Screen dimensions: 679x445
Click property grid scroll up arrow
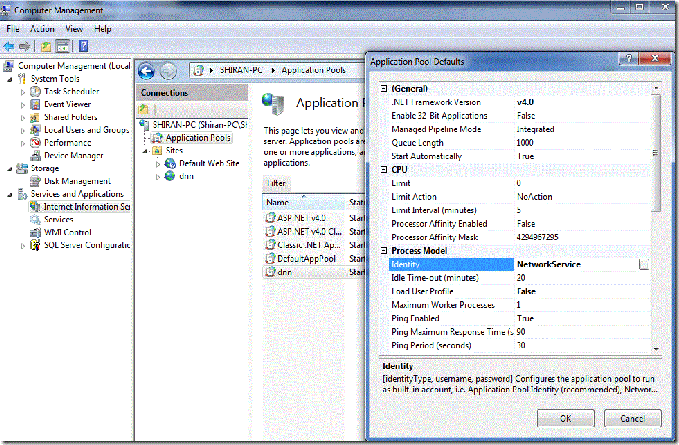656,88
